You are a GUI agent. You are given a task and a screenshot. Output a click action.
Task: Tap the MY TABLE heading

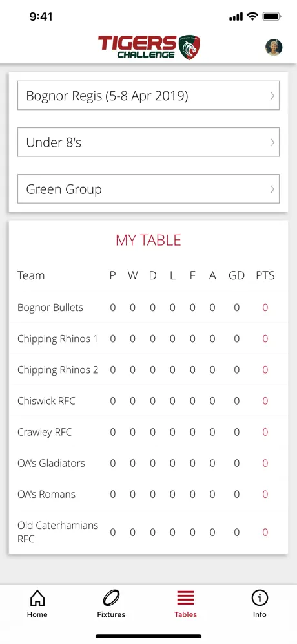[x=148, y=241]
